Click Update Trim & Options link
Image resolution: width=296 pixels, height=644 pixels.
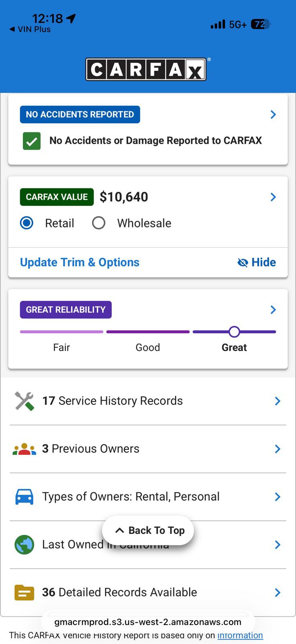[80, 262]
